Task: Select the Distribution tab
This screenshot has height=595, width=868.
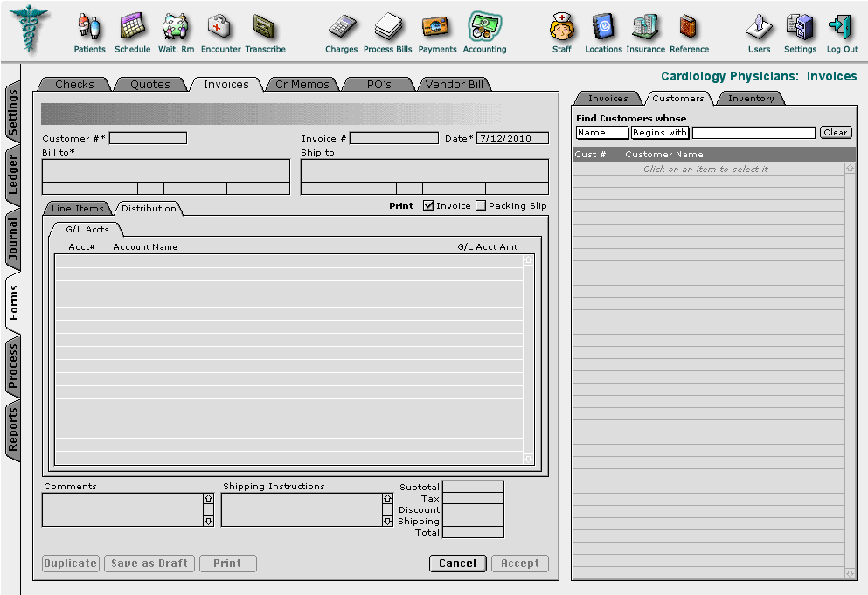Action: (149, 208)
